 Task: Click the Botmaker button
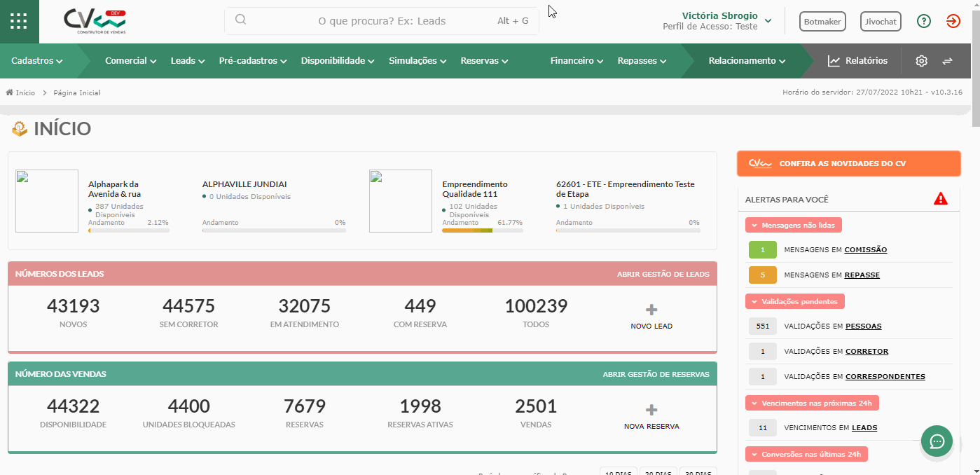(x=822, y=21)
